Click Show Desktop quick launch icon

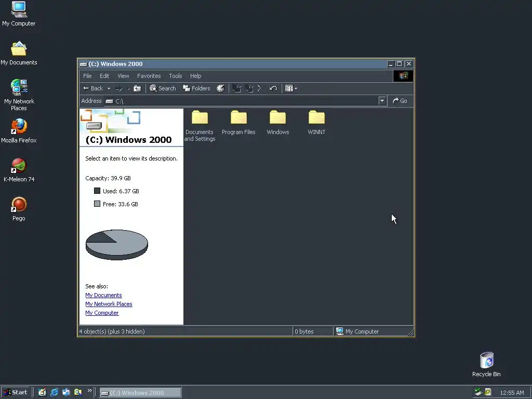pyautogui.click(x=42, y=392)
